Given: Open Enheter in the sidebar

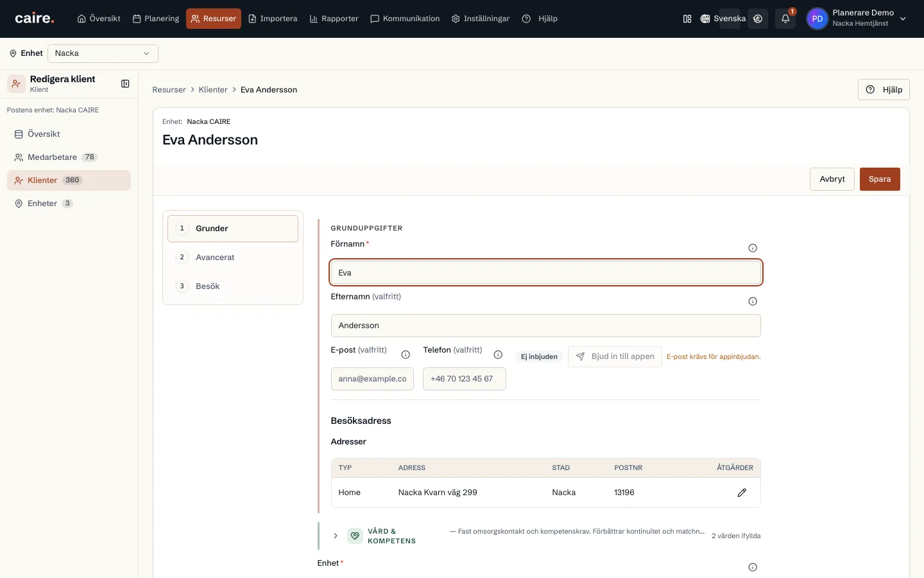Looking at the screenshot, I should [69, 204].
